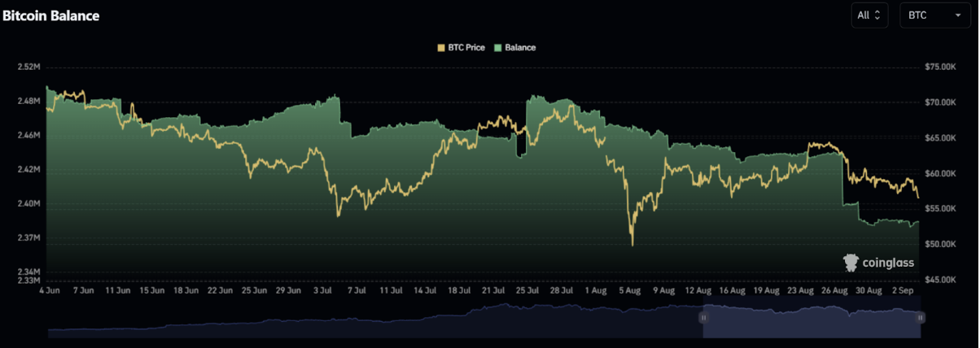This screenshot has height=348, width=980.
Task: Open the All time range dropdown
Action: 868,15
